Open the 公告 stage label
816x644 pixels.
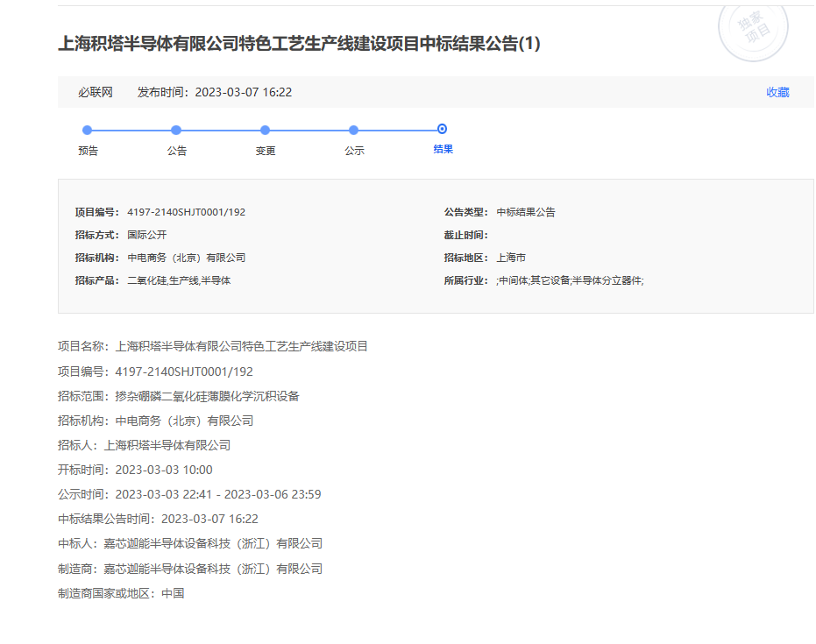tap(177, 151)
